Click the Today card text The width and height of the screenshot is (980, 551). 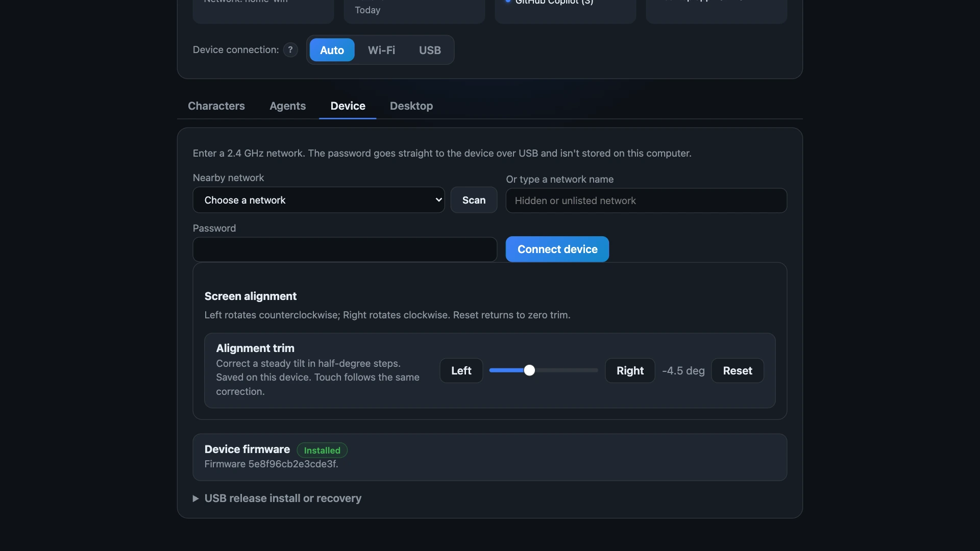point(367,10)
